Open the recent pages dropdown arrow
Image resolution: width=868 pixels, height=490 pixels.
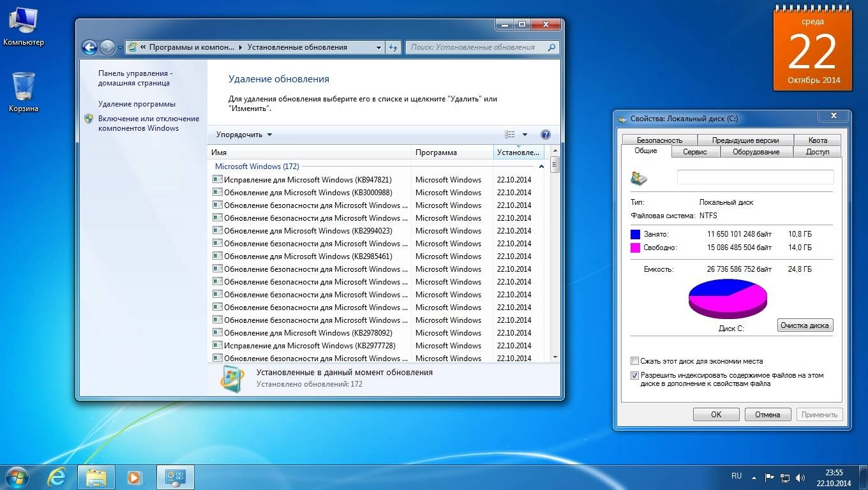120,48
